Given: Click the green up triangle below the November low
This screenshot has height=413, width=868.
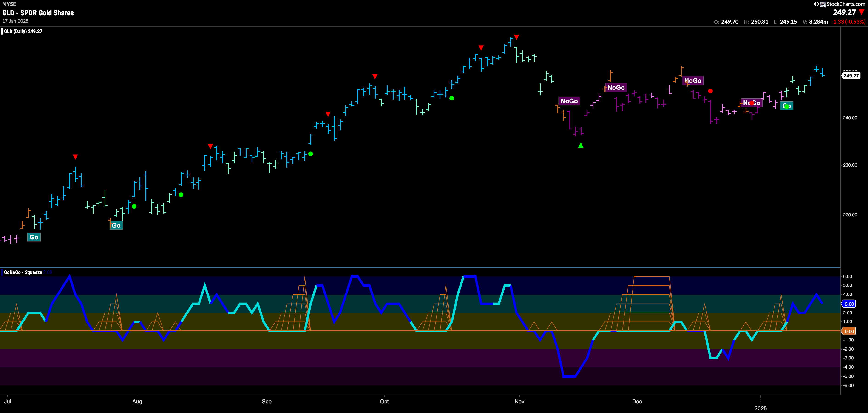Looking at the screenshot, I should (x=581, y=145).
